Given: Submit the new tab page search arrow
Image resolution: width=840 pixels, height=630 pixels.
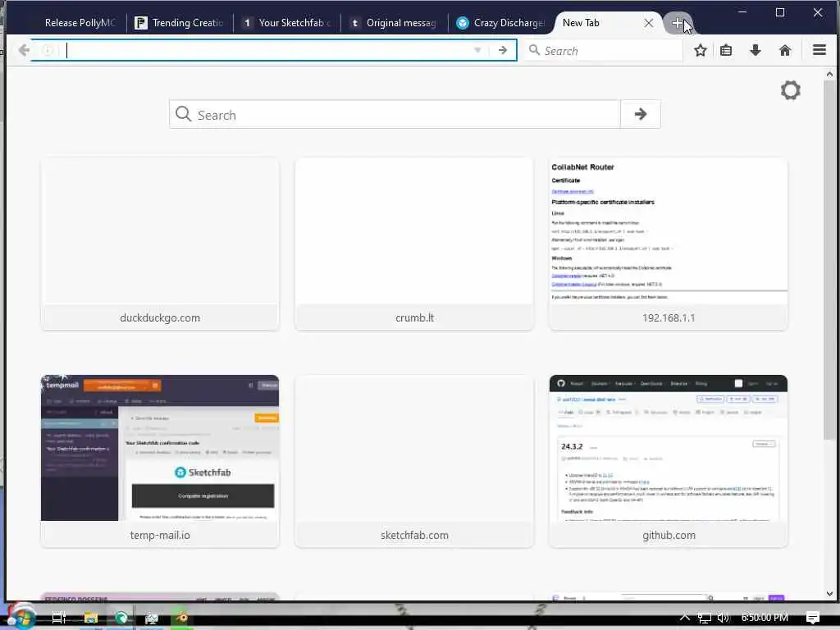Looking at the screenshot, I should [640, 114].
